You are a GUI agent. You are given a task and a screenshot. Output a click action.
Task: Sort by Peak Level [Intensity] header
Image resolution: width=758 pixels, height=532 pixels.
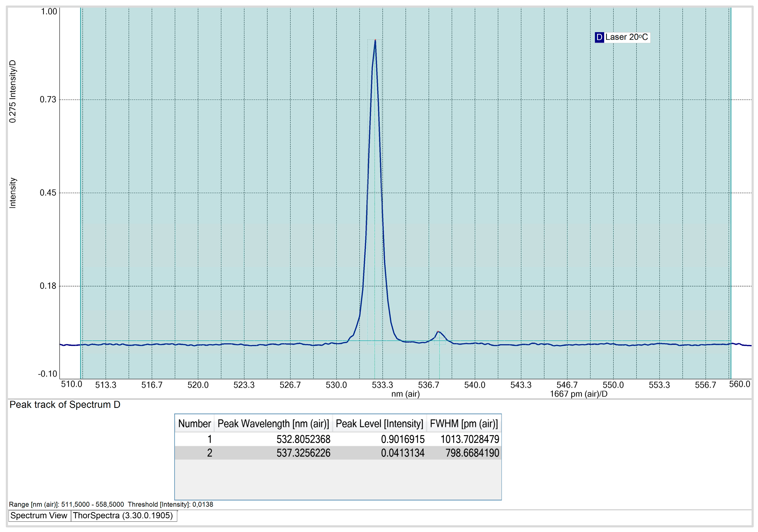[x=379, y=424]
